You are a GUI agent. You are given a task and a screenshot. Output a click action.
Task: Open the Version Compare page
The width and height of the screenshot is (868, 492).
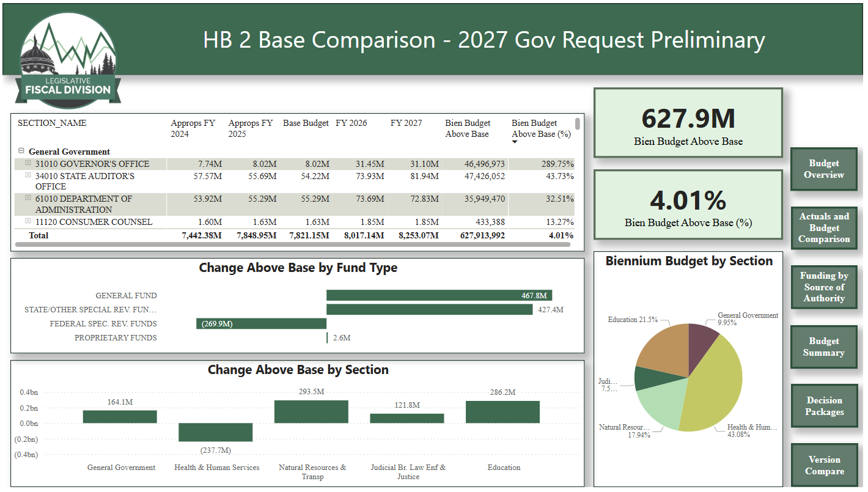pos(823,466)
